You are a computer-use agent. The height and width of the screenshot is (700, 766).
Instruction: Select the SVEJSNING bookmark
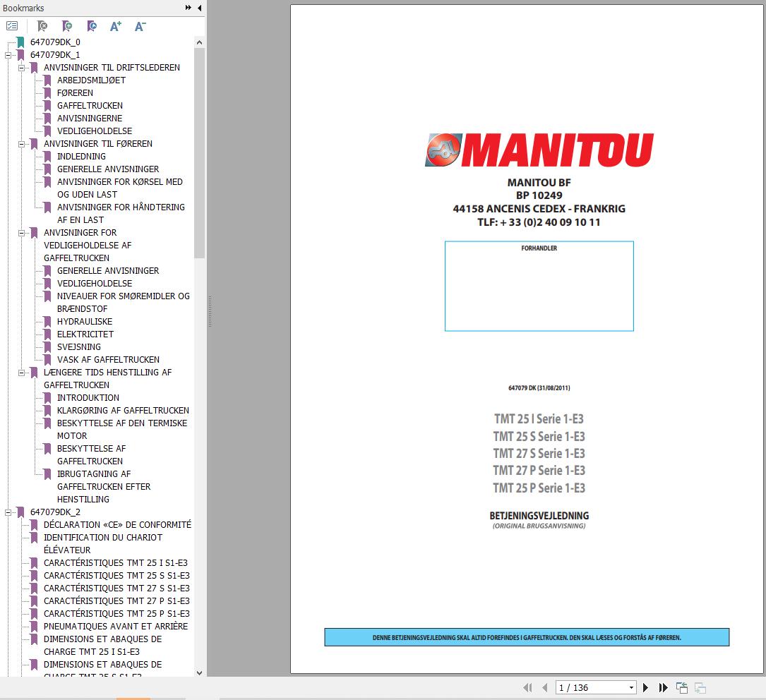click(x=78, y=346)
